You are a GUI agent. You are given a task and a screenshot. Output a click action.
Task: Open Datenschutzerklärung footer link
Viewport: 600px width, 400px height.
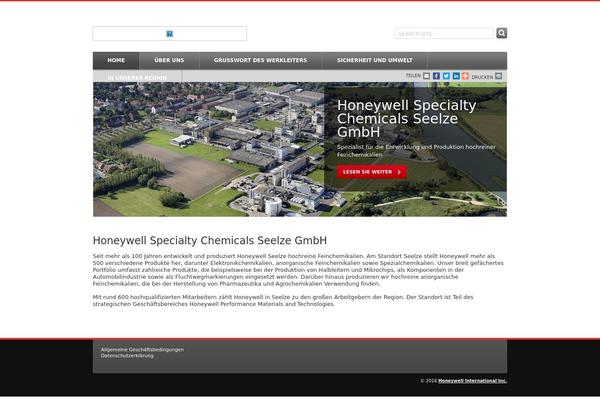(x=127, y=356)
